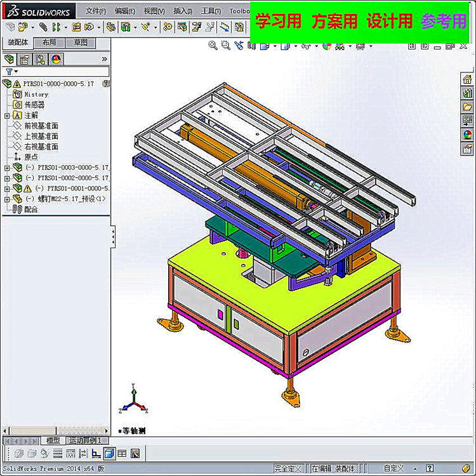Click the 3D drawing view cube icon
The image size is (476, 476).
click(109, 454)
